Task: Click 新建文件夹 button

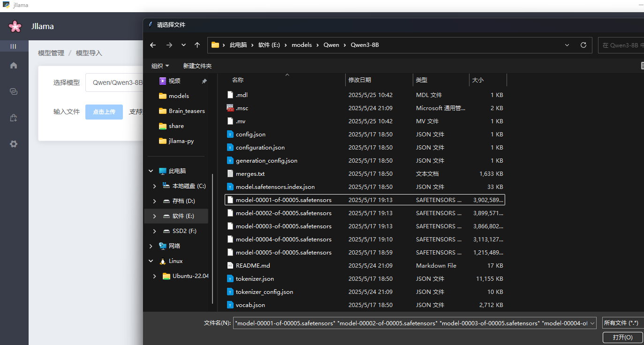Action: [197, 66]
